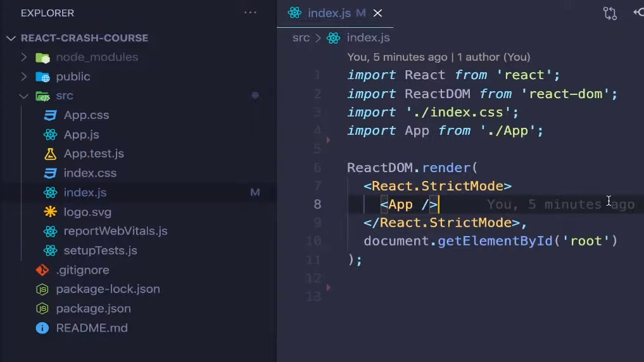Click the GitLens authors code lens line
The width and height of the screenshot is (644, 362).
click(x=439, y=57)
